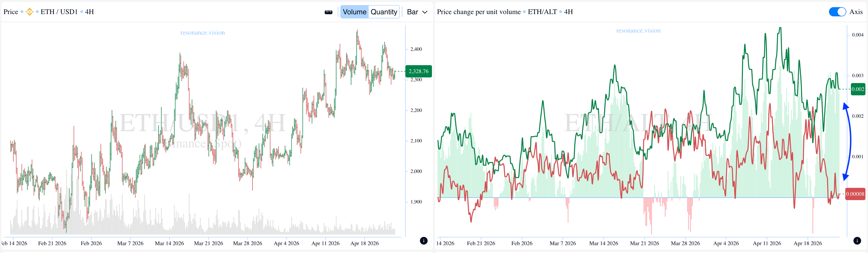Open info icon on the price chart
Viewport: 868px width, 253px height.
click(x=424, y=240)
